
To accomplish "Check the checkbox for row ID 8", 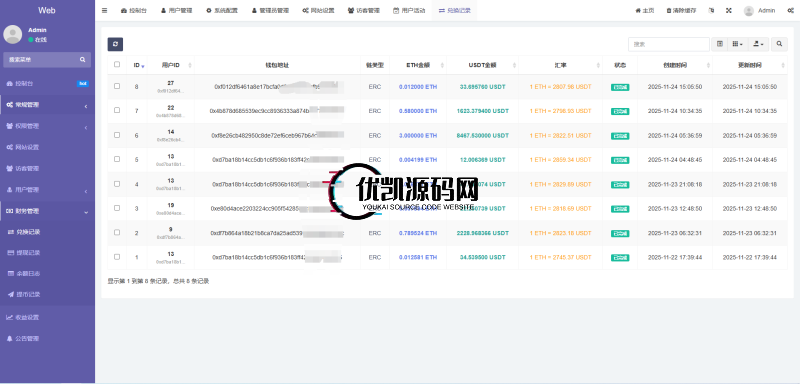I will pyautogui.click(x=117, y=86).
